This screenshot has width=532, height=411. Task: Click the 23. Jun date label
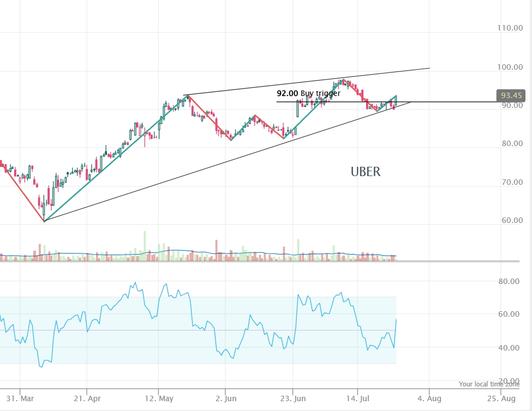point(292,398)
